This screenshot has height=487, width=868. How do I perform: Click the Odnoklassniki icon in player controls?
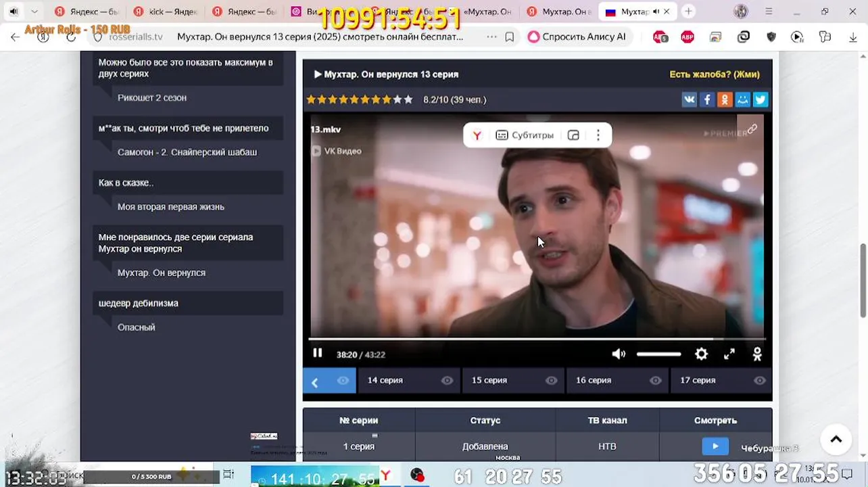coord(757,354)
